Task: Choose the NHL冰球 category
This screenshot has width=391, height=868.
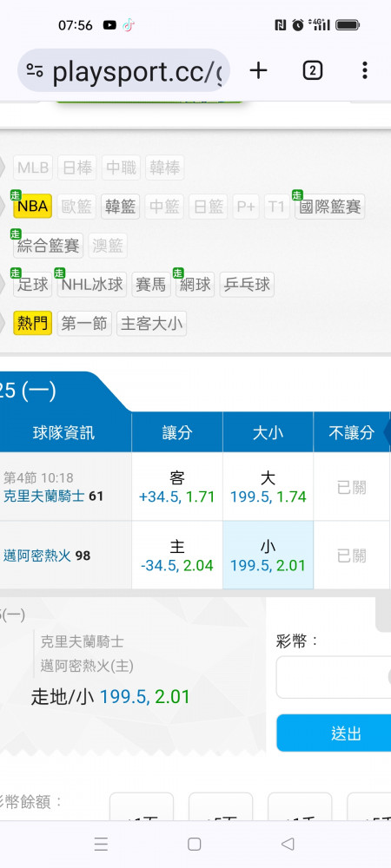Action: (x=92, y=285)
